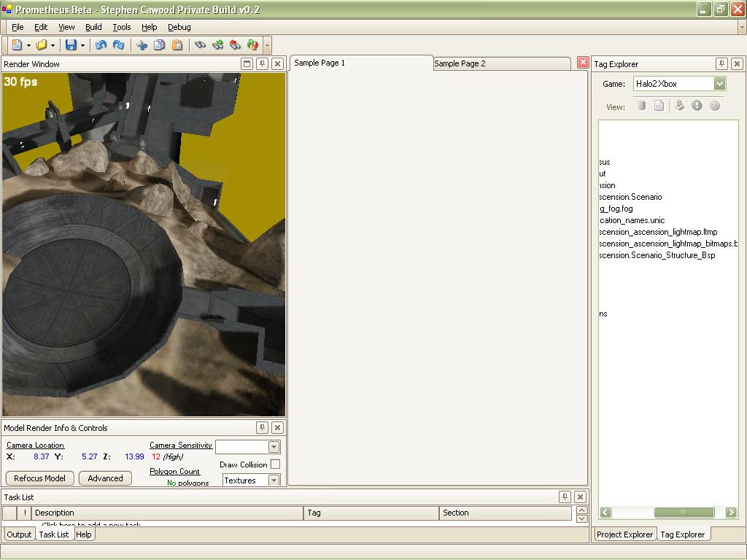Image resolution: width=747 pixels, height=560 pixels.
Task: Open the Build menu
Action: (93, 27)
